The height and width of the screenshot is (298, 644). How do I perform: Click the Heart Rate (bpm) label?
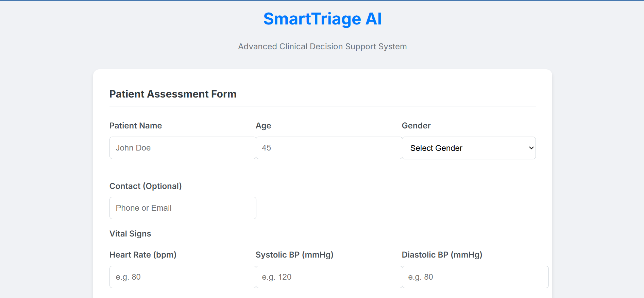point(143,255)
